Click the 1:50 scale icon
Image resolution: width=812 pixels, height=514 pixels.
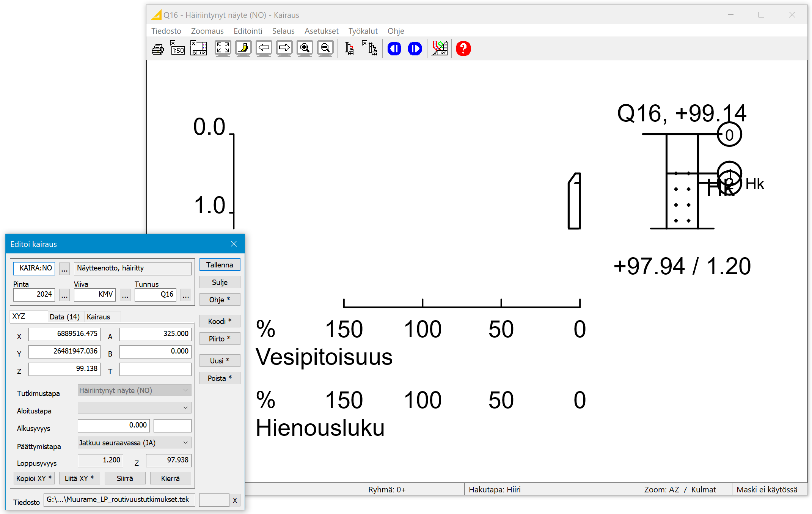(x=177, y=49)
